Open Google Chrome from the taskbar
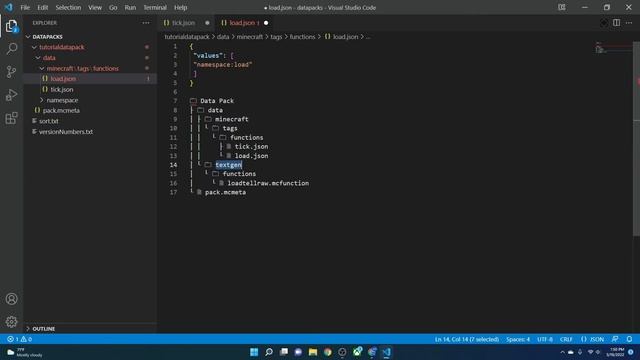The width and height of the screenshot is (640, 360). [328, 352]
